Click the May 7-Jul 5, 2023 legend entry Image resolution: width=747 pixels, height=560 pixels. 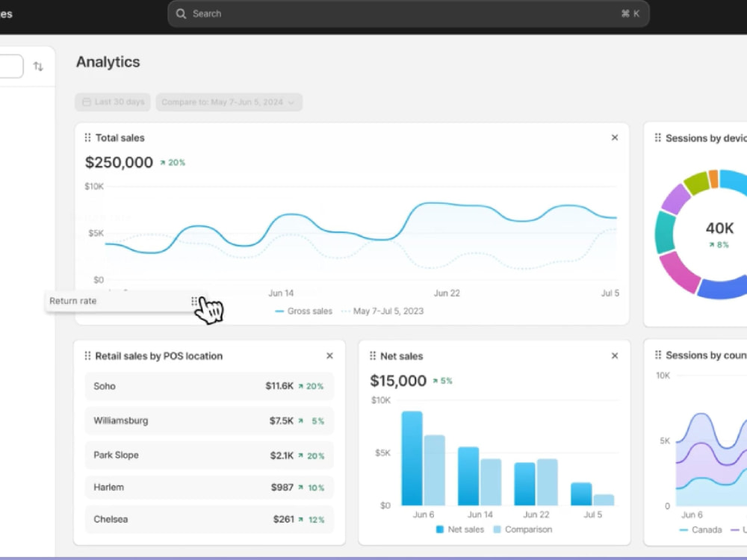pyautogui.click(x=382, y=311)
